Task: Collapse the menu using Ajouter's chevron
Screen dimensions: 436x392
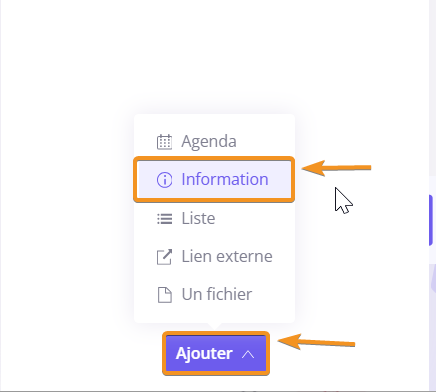Action: 248,354
